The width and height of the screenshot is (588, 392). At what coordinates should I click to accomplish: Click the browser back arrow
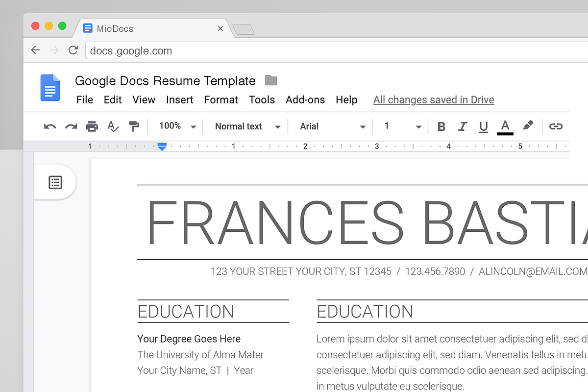[35, 50]
